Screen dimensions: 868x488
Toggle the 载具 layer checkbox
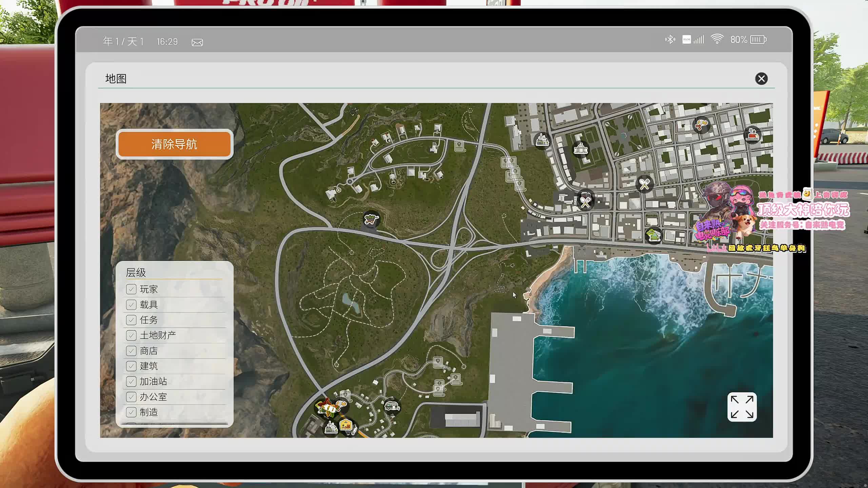coord(131,305)
